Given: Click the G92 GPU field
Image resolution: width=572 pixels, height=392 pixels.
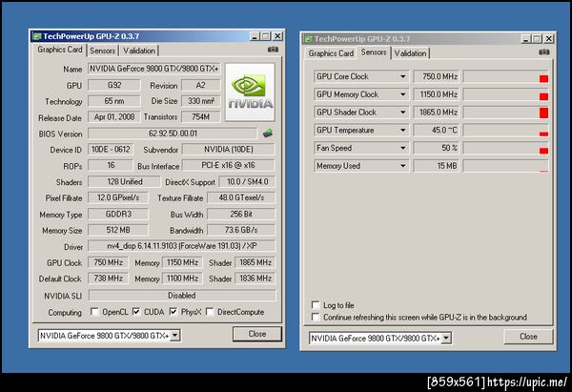Looking at the screenshot, I should pos(114,85).
